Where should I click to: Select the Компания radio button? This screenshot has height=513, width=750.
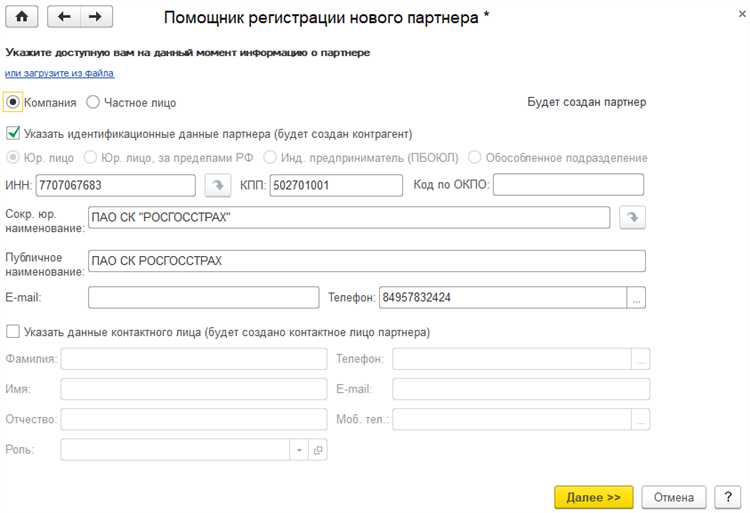[13, 101]
